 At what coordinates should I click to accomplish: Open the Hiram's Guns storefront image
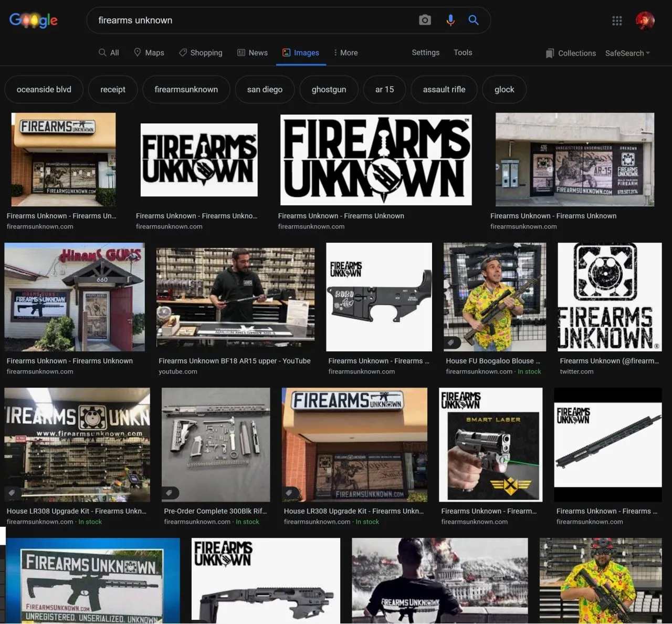pyautogui.click(x=75, y=297)
